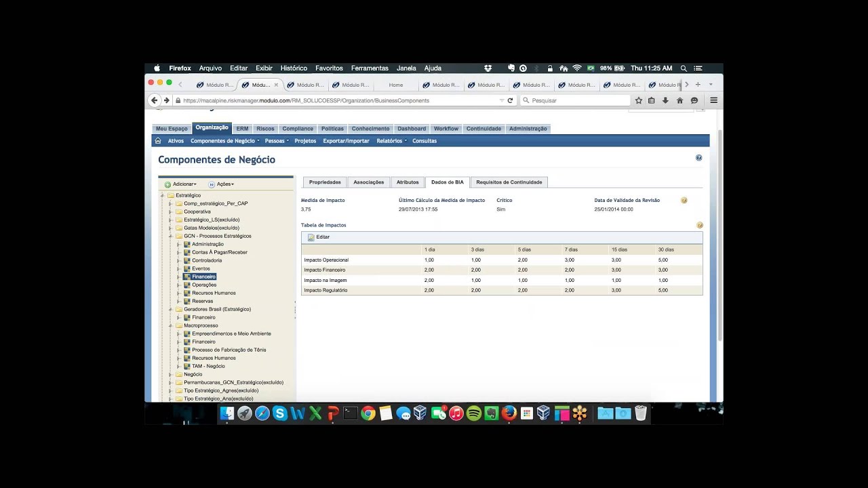Click the Eventos component icon in the tree

(187, 268)
